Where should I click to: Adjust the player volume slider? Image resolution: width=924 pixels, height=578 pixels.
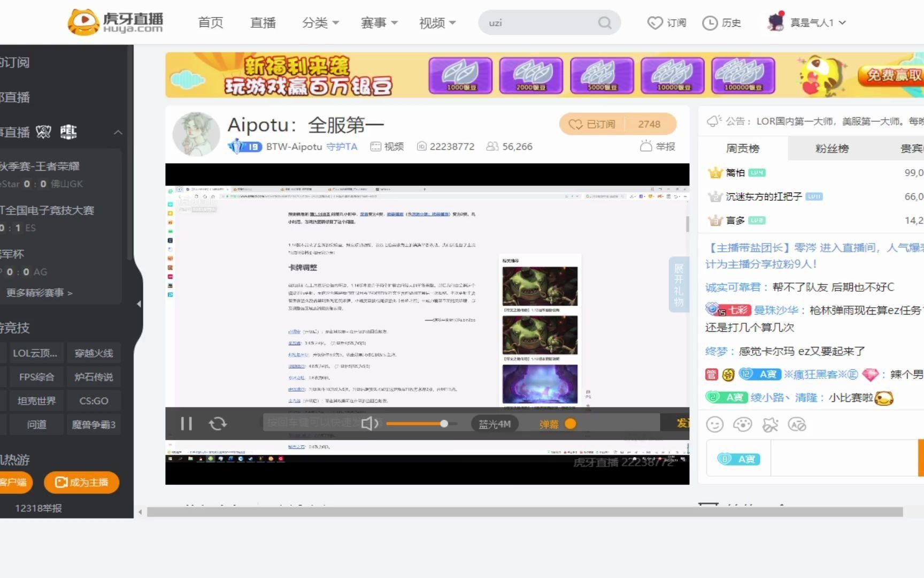[421, 424]
